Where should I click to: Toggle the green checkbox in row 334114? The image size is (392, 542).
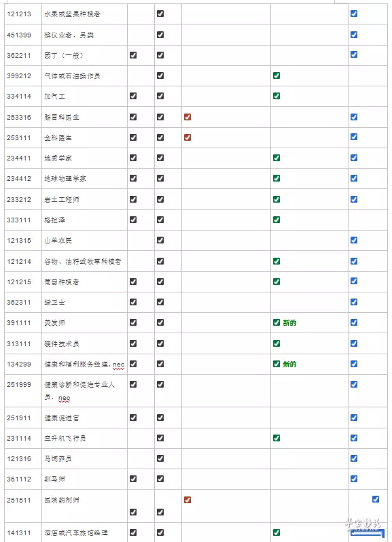point(277,96)
